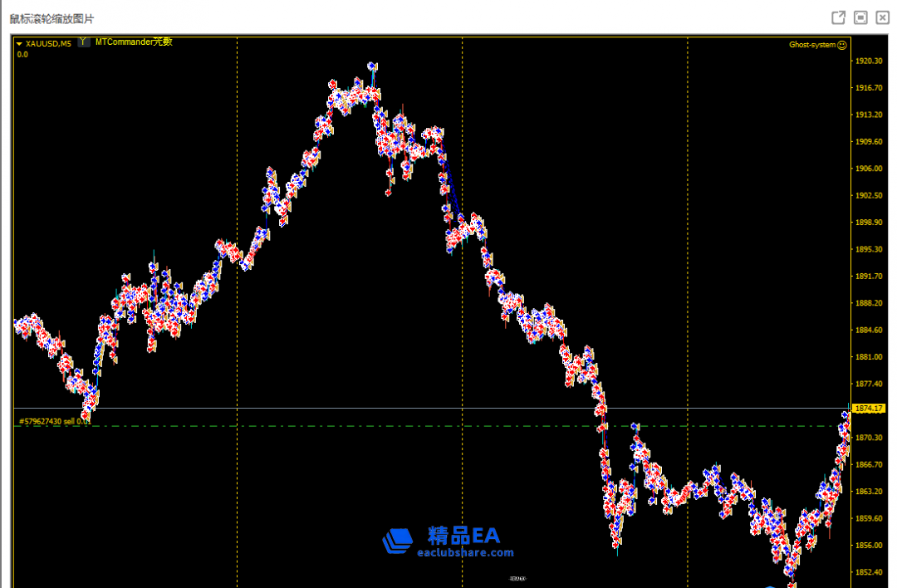Click the 1902.50 price scale label
Screen dimensions: 897x588
pyautogui.click(x=868, y=195)
